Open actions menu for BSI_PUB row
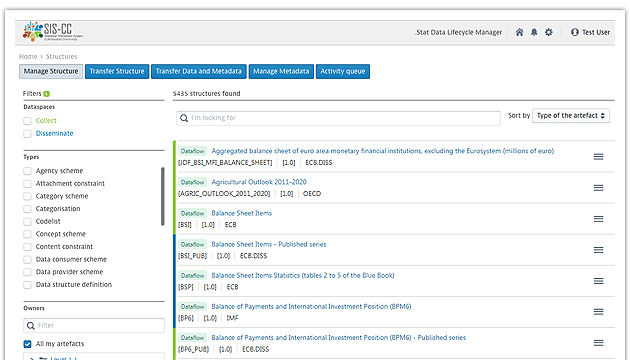Screen dimensions: 630x360 598,250
